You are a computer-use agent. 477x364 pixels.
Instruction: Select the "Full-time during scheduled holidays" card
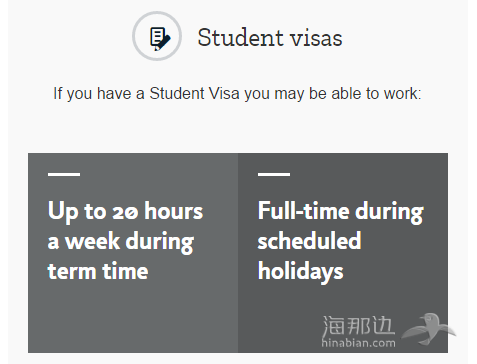(x=343, y=253)
